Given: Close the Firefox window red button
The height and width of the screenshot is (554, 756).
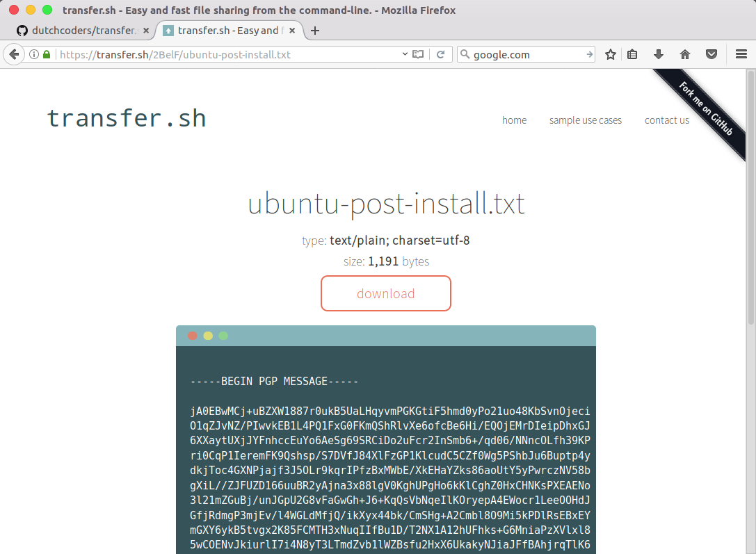Looking at the screenshot, I should [14, 10].
